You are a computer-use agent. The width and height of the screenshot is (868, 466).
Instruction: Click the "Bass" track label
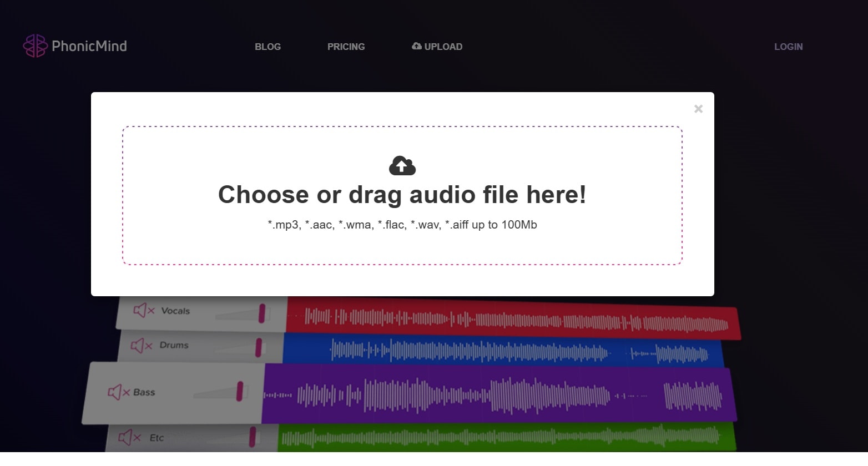144,392
